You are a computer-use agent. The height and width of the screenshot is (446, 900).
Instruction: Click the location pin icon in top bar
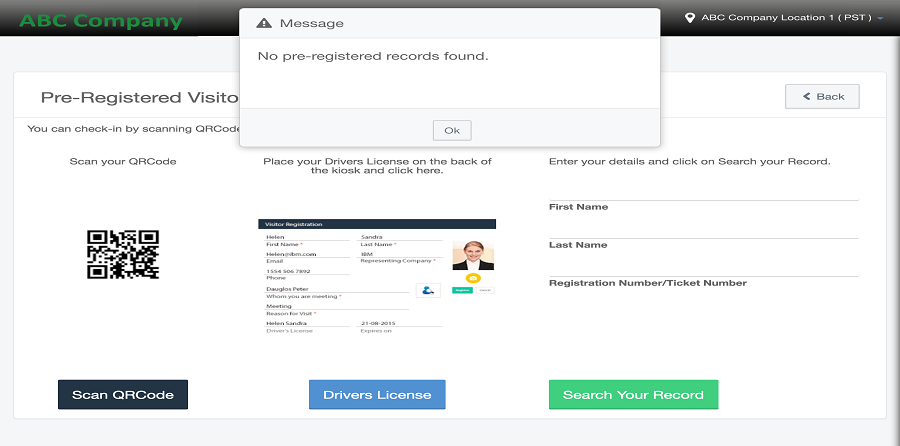click(x=690, y=18)
